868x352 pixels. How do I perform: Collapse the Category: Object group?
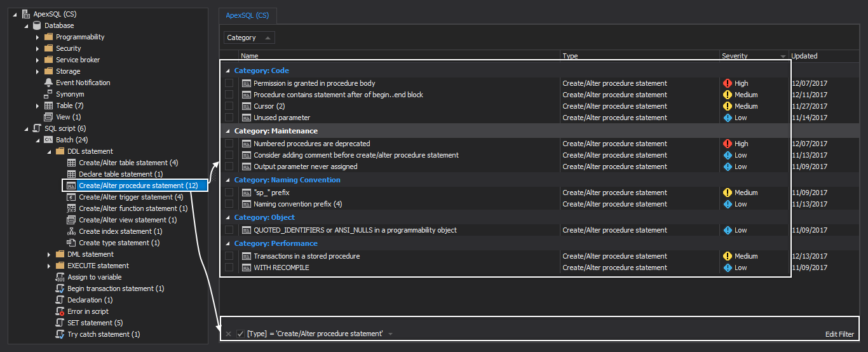coord(227,217)
